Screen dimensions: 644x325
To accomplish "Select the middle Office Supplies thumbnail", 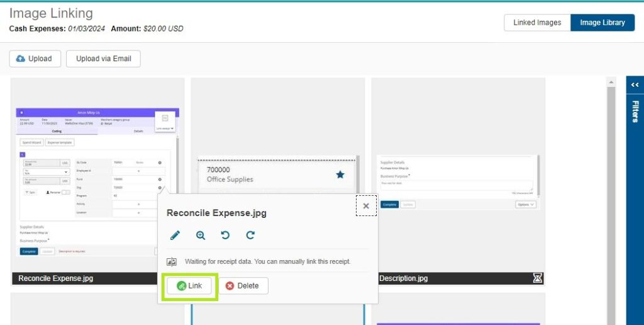I will coord(277,126).
